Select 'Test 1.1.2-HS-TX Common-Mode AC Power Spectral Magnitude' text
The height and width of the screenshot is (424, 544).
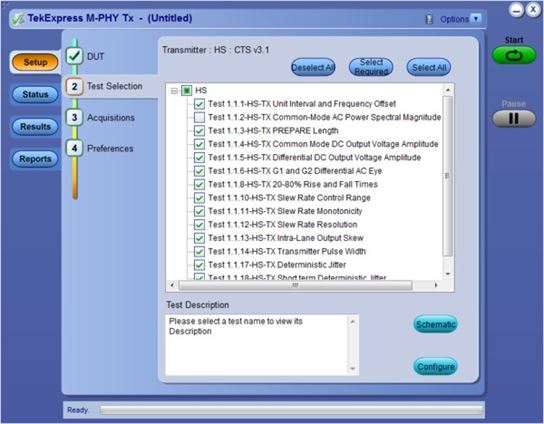(324, 117)
